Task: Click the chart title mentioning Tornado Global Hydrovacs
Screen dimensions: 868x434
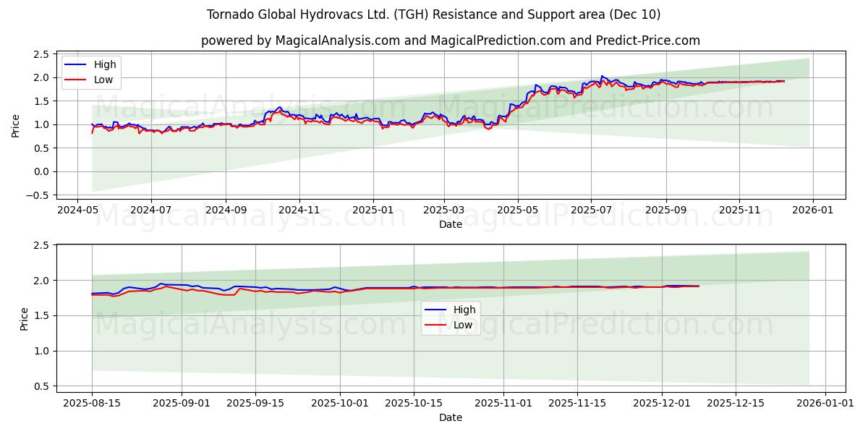Action: [433, 14]
